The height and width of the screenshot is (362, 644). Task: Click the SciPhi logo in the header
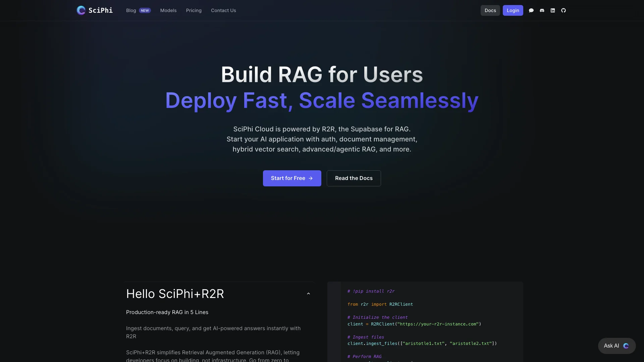click(95, 10)
